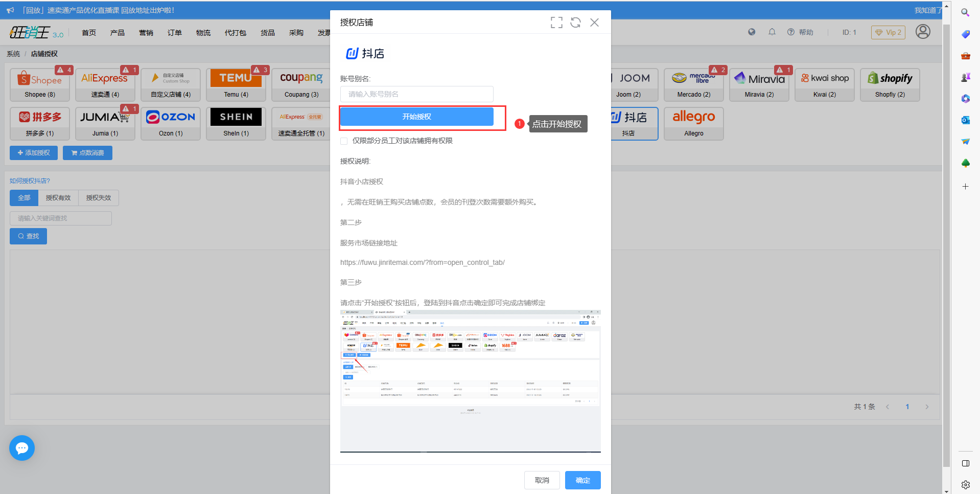
Task: Select the 拼多多 platform tile
Action: 40,124
